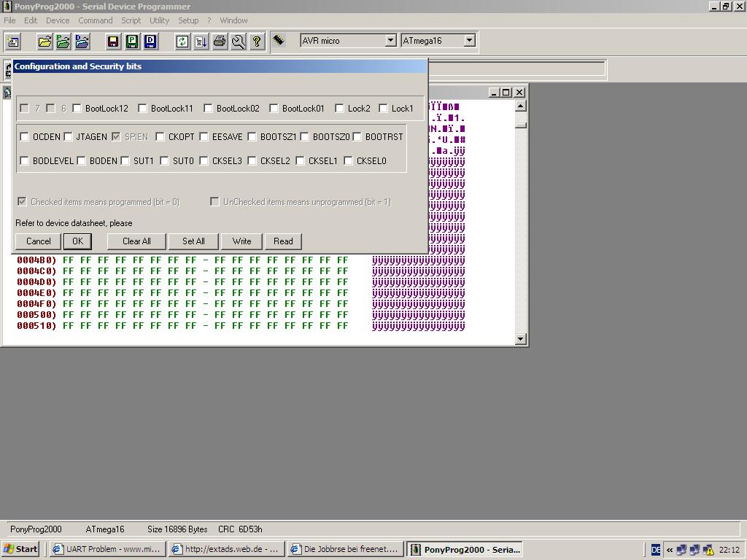Open the ATmega16 device type dropdown

[469, 41]
